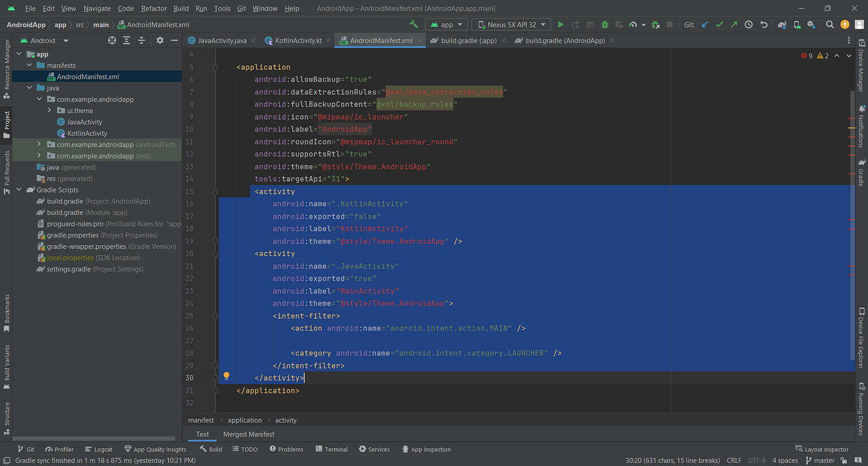This screenshot has height=466, width=868.
Task: Open the Profiler tool window
Action: pos(59,449)
